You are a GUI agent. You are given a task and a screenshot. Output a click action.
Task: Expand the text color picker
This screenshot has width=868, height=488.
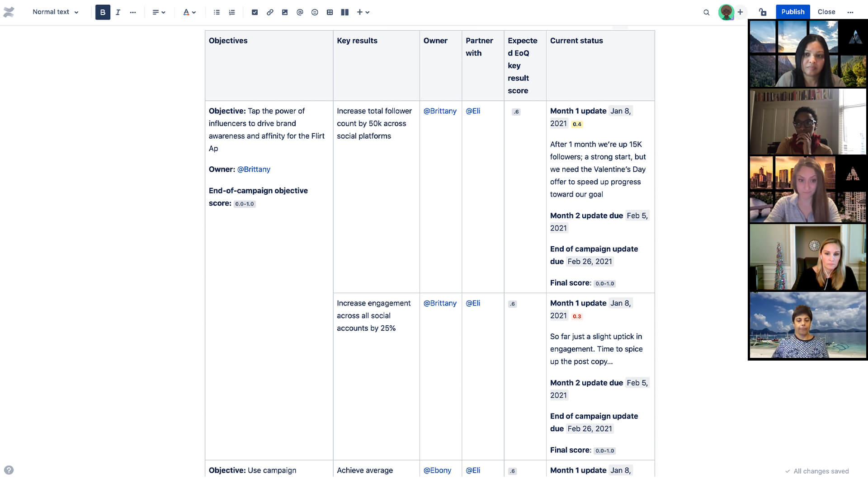[x=194, y=12]
